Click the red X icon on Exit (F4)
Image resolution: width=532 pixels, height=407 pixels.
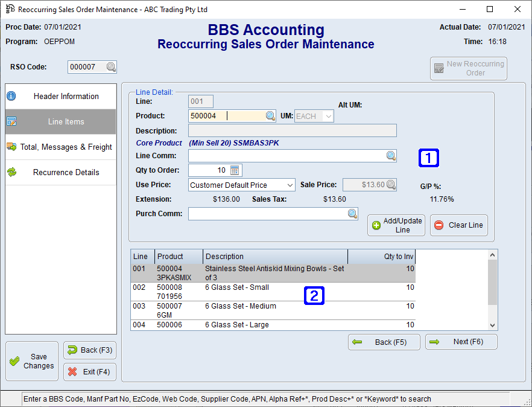click(73, 371)
